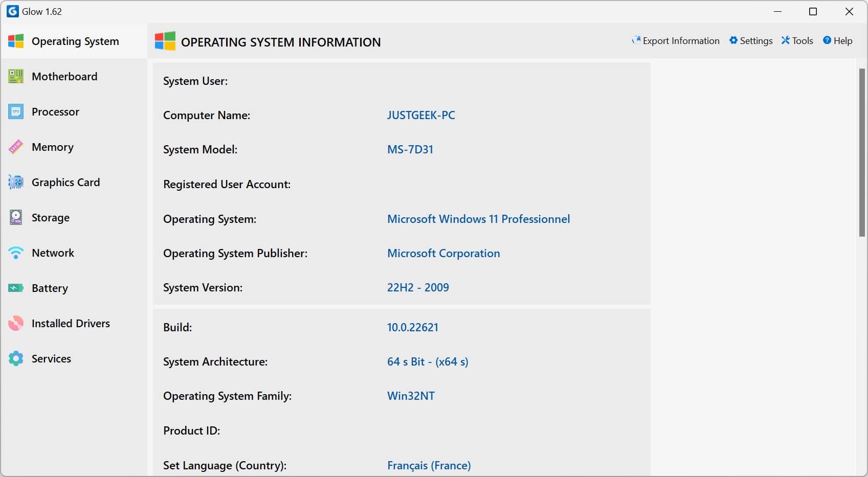Click the Help question mark icon
Image resolution: width=868 pixels, height=477 pixels.
pos(827,40)
